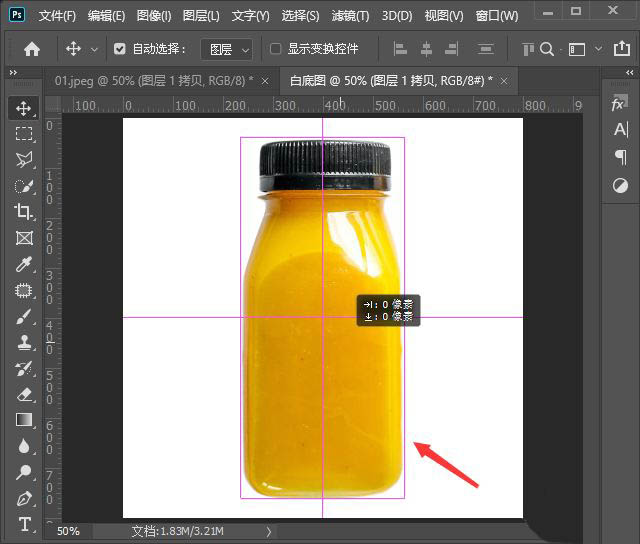The width and height of the screenshot is (640, 544).
Task: Select the History Brush tool
Action: [x=23, y=369]
